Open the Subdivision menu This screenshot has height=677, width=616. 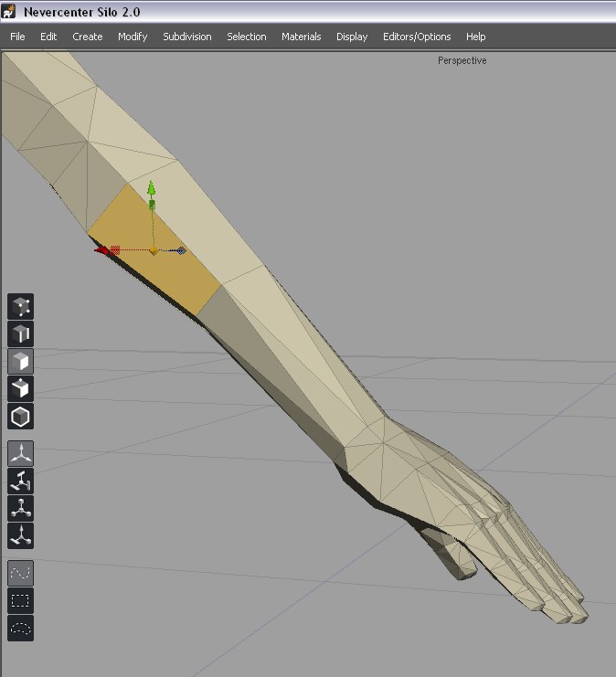coord(187,37)
